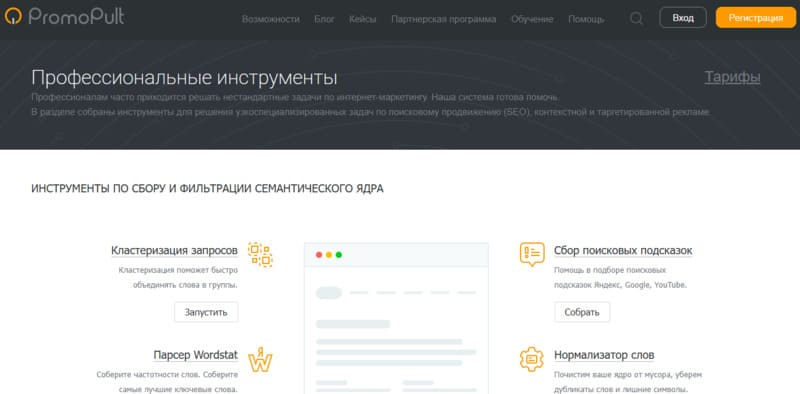Image resolution: width=800 pixels, height=394 pixels.
Task: Click Запустить under Кластеризация запросов
Action: click(x=206, y=312)
